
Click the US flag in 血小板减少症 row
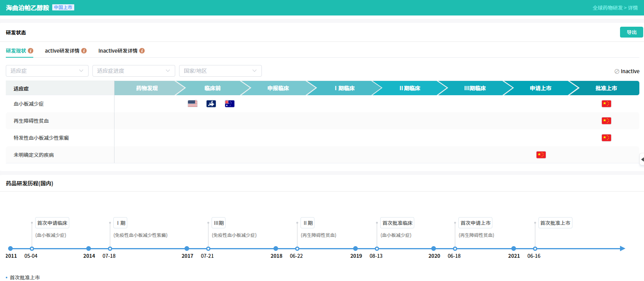(x=193, y=104)
